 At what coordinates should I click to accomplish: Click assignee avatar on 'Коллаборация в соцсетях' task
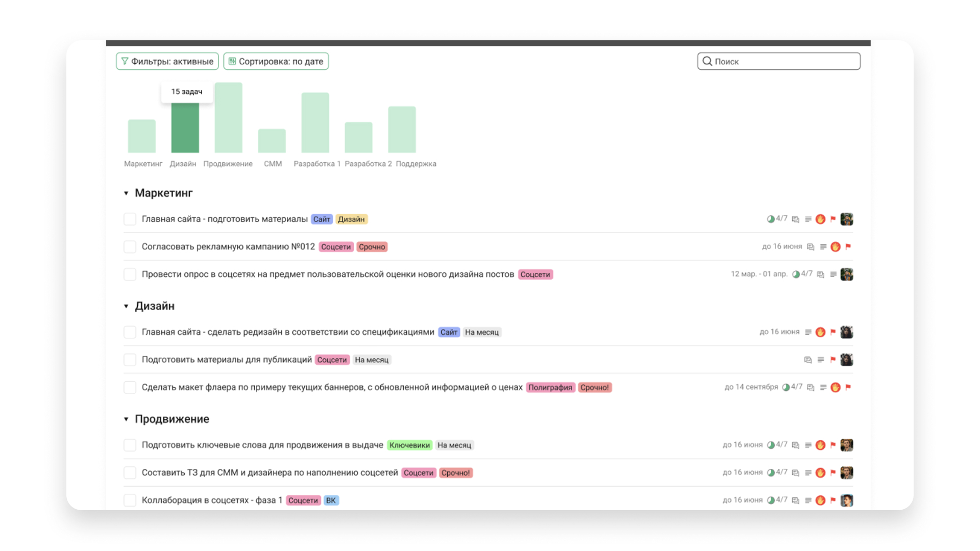point(846,500)
